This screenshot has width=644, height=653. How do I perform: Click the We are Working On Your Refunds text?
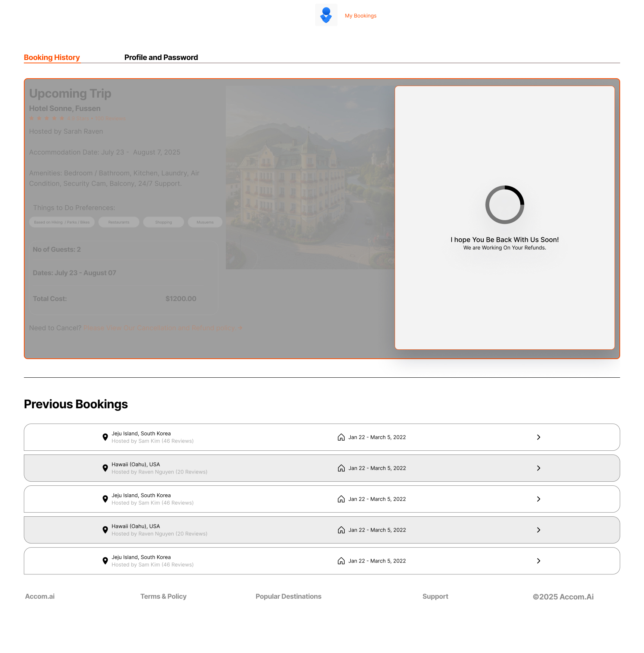(x=505, y=248)
